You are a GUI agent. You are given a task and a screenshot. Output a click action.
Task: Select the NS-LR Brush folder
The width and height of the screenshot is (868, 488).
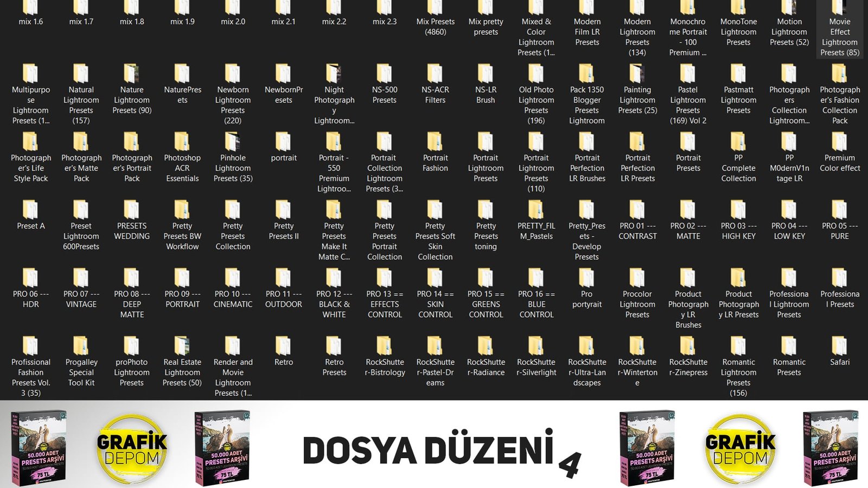(486, 84)
